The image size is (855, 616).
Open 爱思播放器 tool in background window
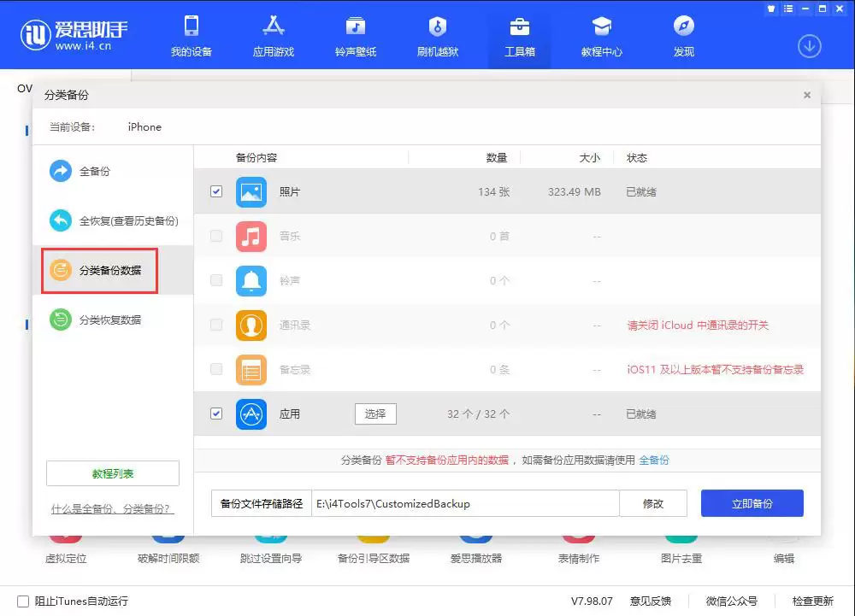tap(476, 549)
